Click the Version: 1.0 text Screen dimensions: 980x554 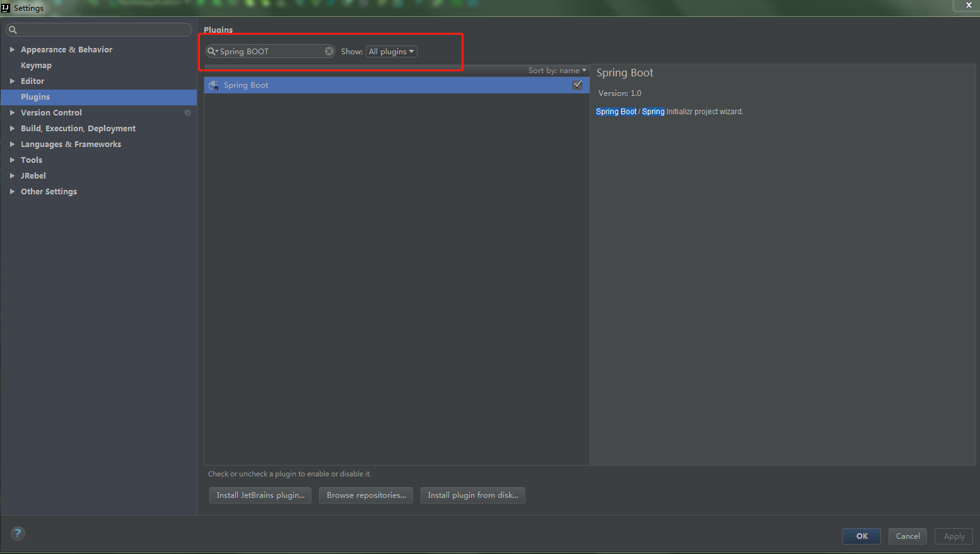pyautogui.click(x=620, y=93)
